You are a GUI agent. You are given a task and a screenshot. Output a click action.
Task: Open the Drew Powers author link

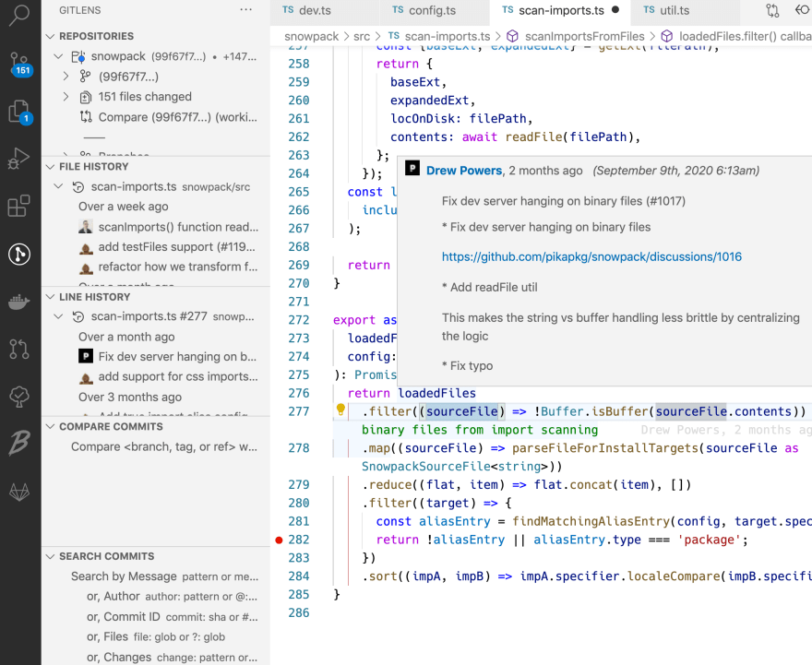coord(464,171)
